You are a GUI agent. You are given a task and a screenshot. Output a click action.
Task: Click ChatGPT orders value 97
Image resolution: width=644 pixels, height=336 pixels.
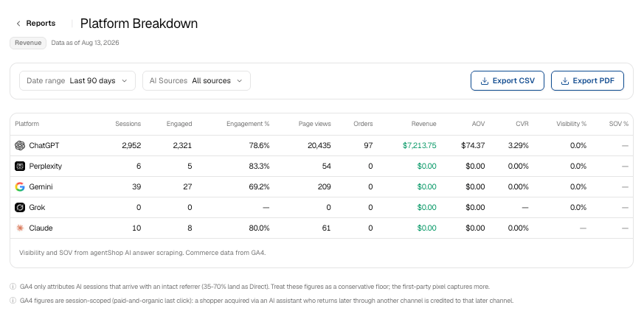(368, 146)
